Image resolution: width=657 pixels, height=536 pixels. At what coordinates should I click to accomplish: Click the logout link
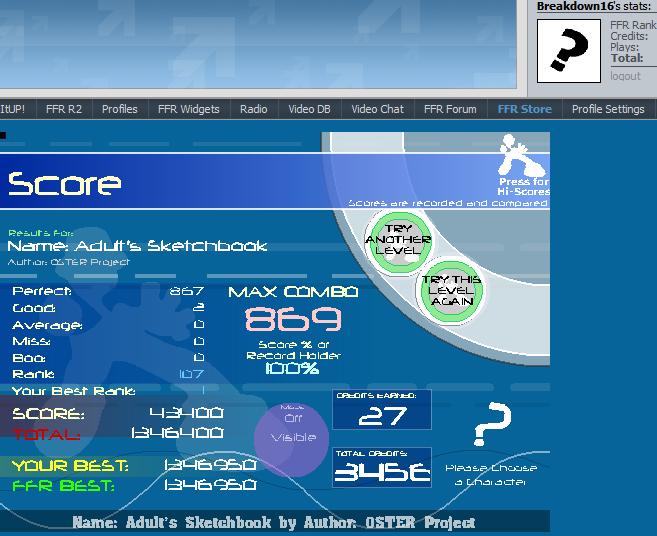click(625, 76)
